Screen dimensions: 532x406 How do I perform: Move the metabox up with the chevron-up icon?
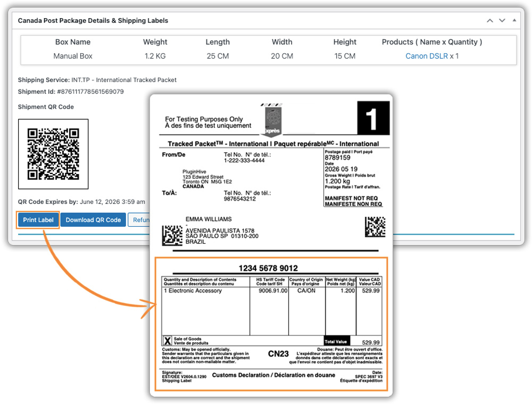tap(489, 21)
